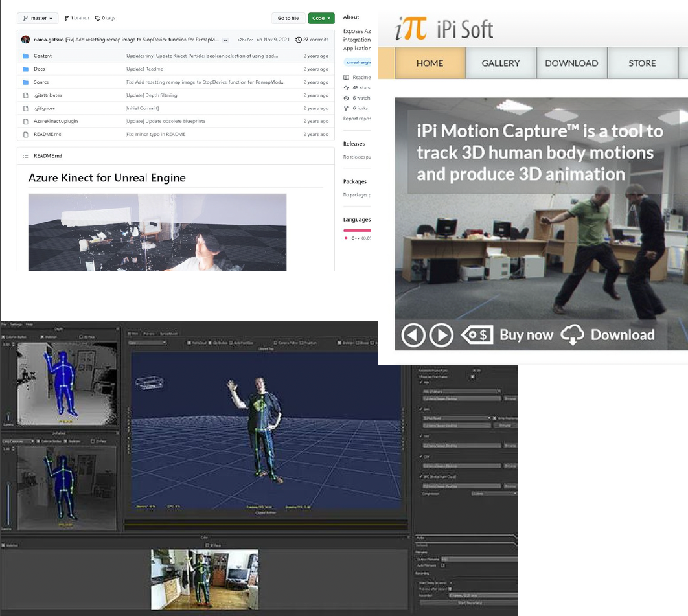Expand the commit message ellipsis button
This screenshot has width=688, height=616.
225,40
